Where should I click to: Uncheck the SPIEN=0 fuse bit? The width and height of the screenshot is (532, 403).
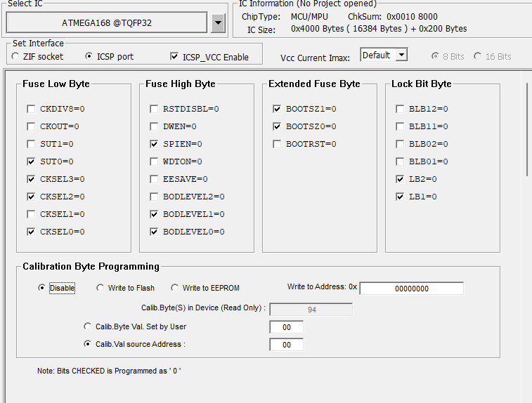[x=154, y=144]
